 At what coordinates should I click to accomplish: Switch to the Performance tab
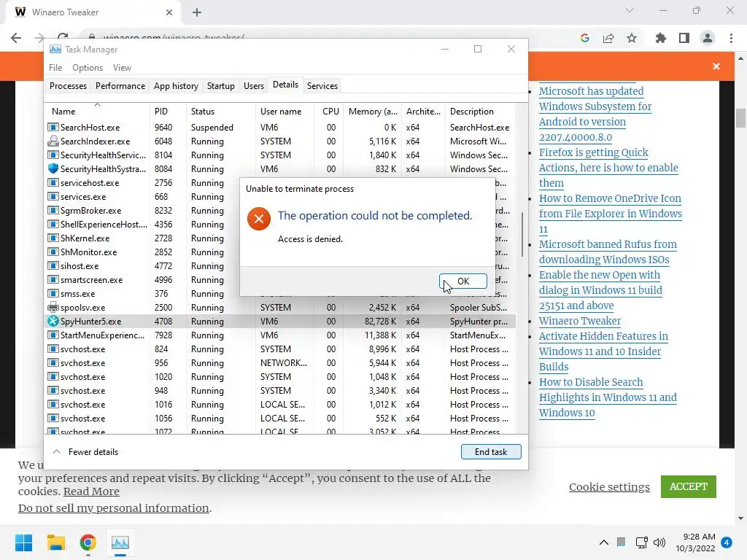(120, 86)
